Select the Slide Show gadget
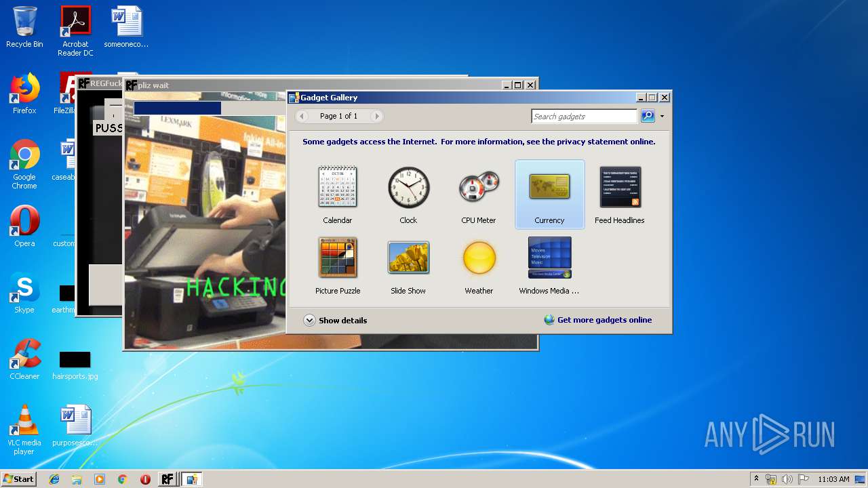The image size is (868, 488). (x=408, y=265)
